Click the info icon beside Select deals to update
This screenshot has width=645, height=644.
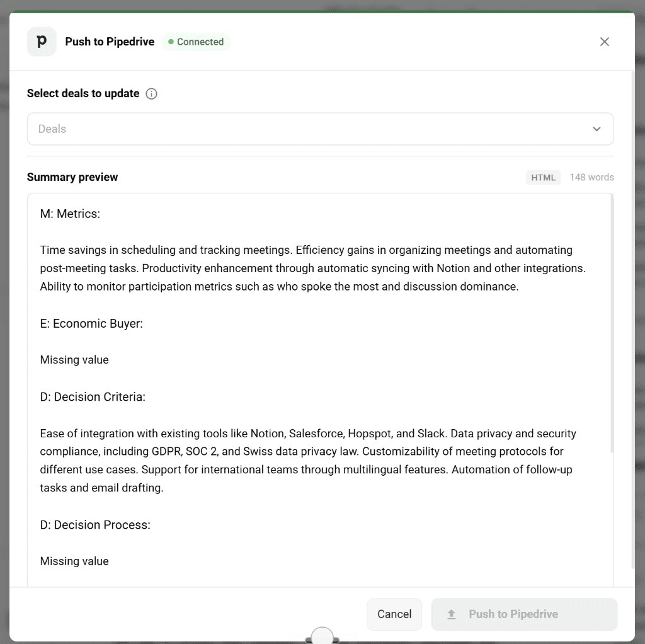point(151,94)
